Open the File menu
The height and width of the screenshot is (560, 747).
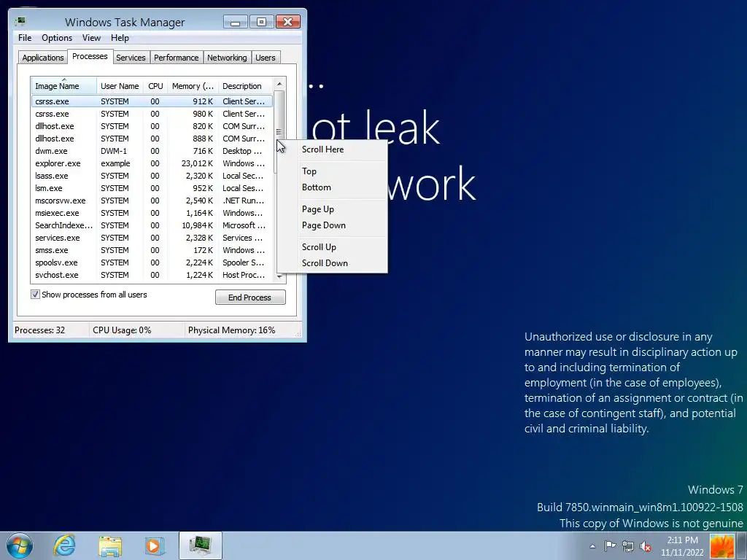[x=25, y=38]
